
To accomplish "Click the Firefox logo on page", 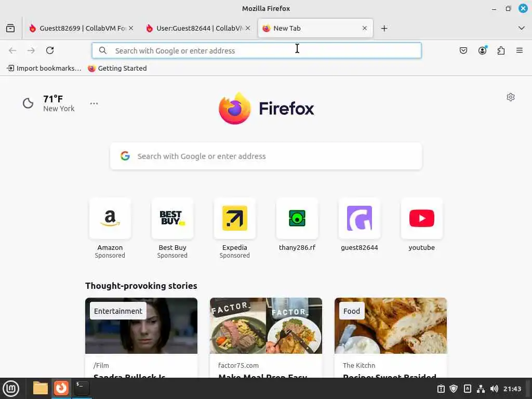I will click(267, 109).
